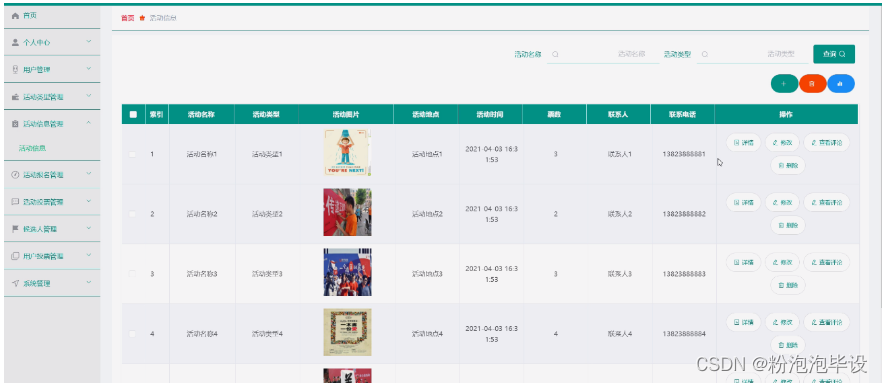Click the blue chart statistics icon button
Viewport: 883px width, 383px height.
click(841, 83)
